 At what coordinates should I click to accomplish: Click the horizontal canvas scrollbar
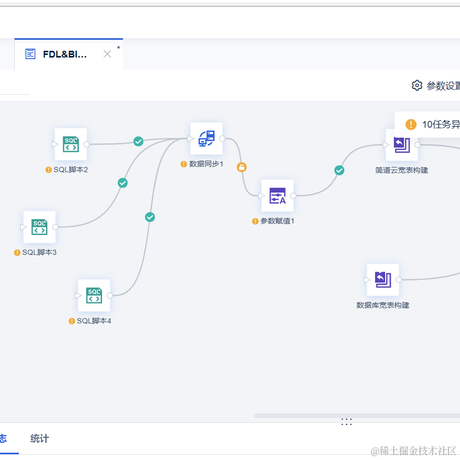[357, 416]
